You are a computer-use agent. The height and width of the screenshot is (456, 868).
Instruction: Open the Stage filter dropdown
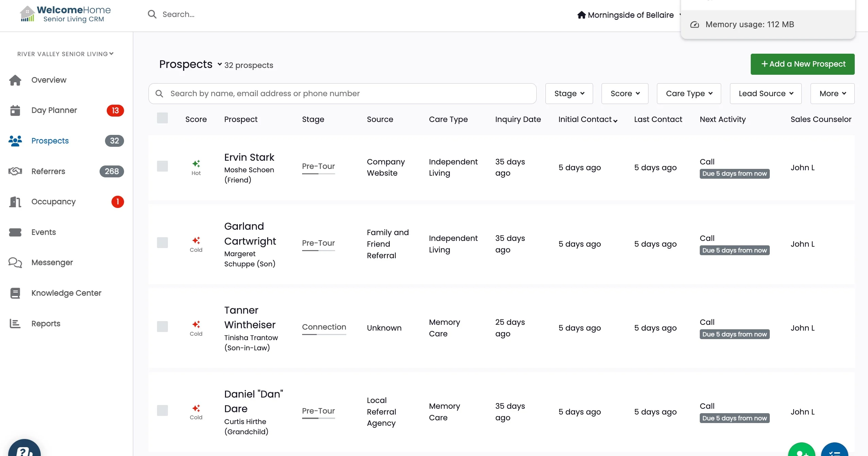pos(569,93)
